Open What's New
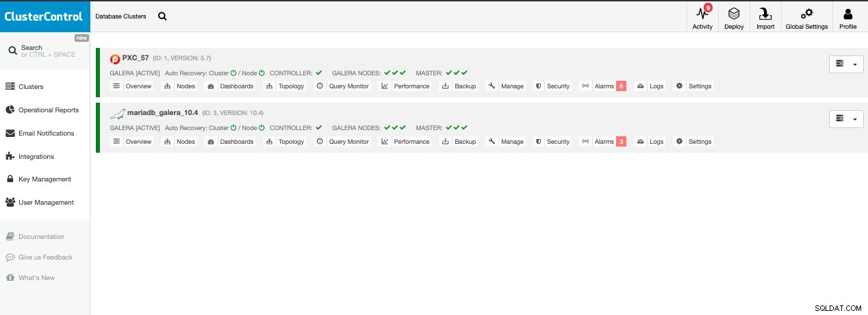 [30, 278]
